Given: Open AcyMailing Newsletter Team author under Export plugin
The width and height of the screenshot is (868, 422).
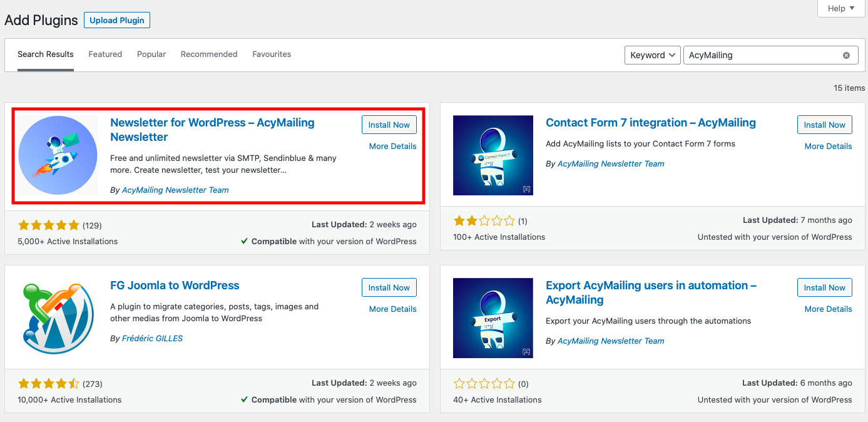Looking at the screenshot, I should [x=611, y=341].
